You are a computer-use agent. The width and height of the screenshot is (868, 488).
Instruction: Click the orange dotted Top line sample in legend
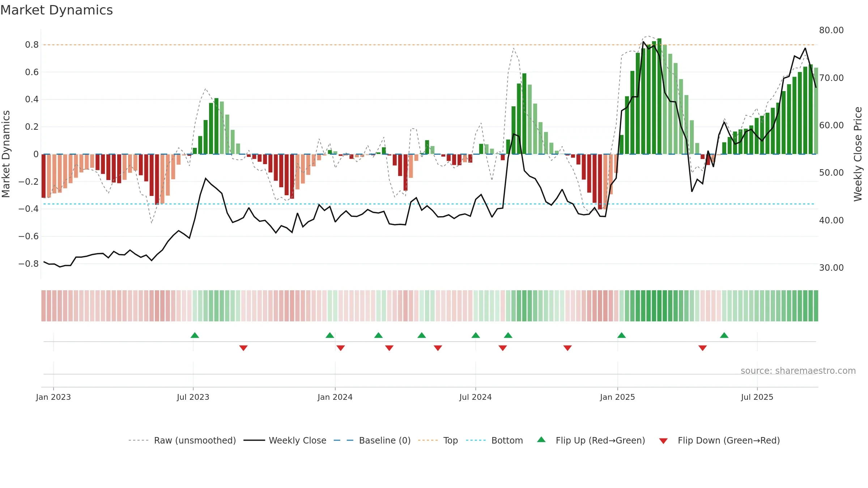click(x=428, y=440)
